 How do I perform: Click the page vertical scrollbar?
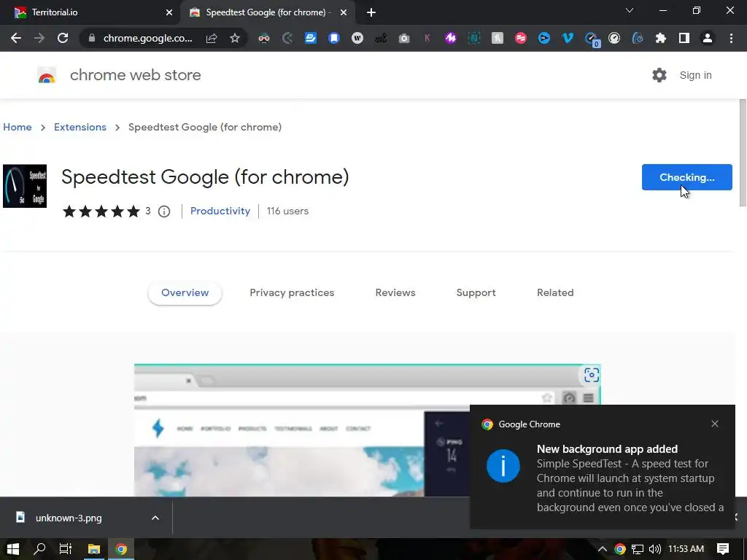pos(743,152)
